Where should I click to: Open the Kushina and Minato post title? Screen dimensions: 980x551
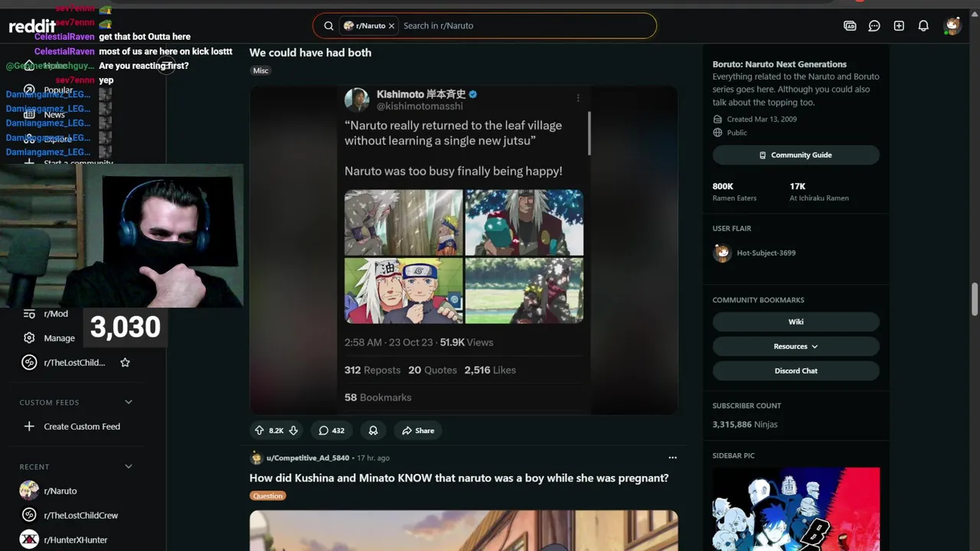[x=459, y=478]
